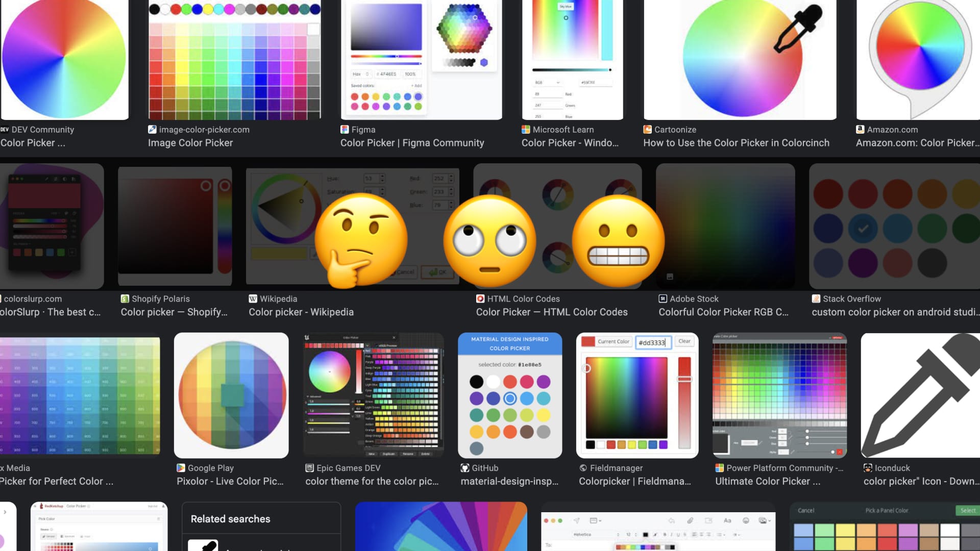Open the Ultimate Color Picker grid thumbnail
The width and height of the screenshot is (980, 551).
779,395
